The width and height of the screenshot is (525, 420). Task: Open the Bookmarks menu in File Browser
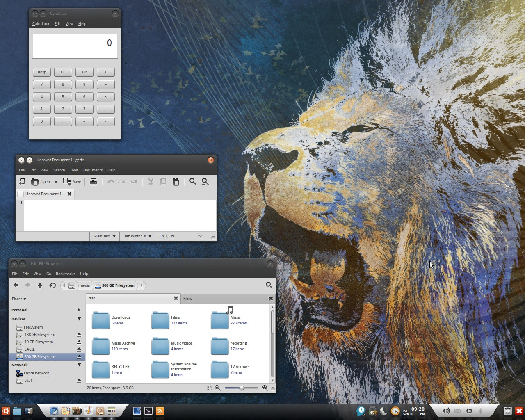[65, 274]
